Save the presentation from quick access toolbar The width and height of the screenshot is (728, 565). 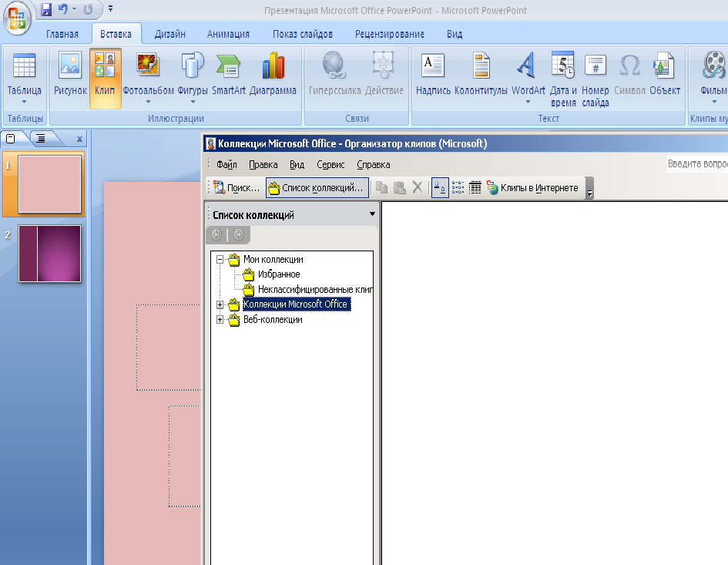pos(45,9)
